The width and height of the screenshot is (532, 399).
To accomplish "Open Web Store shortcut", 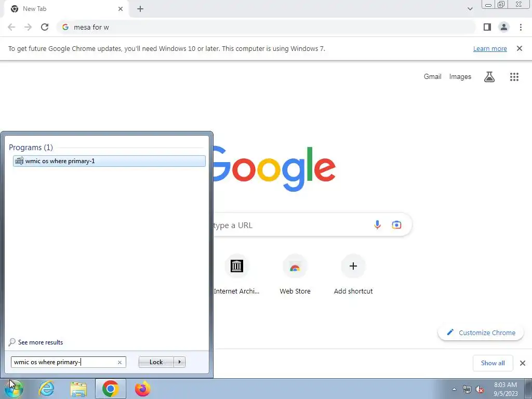I will [295, 275].
